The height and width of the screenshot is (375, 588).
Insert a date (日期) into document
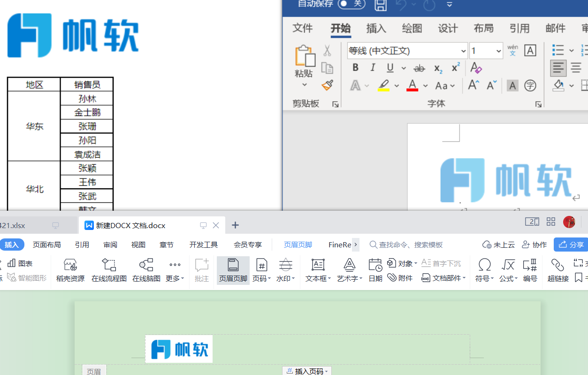click(375, 270)
